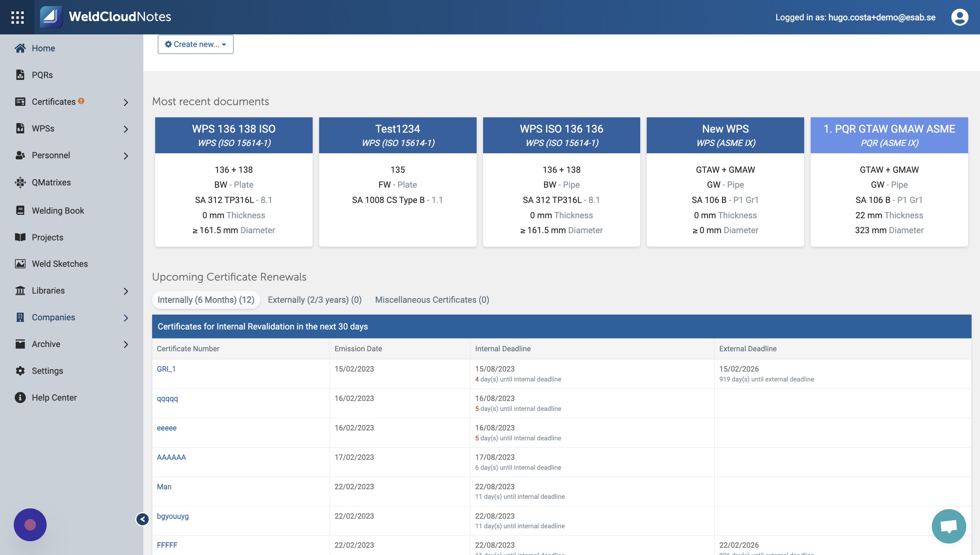
Task: Click the Welding Book icon
Action: tap(20, 211)
